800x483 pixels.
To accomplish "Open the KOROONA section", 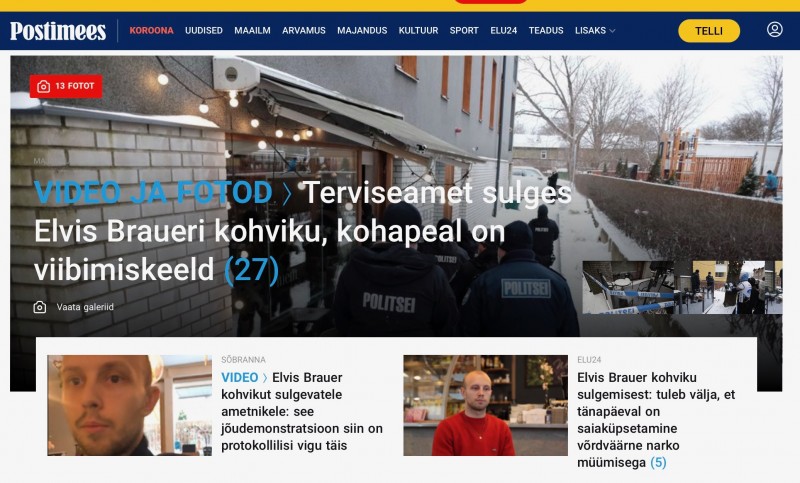I will (x=152, y=31).
